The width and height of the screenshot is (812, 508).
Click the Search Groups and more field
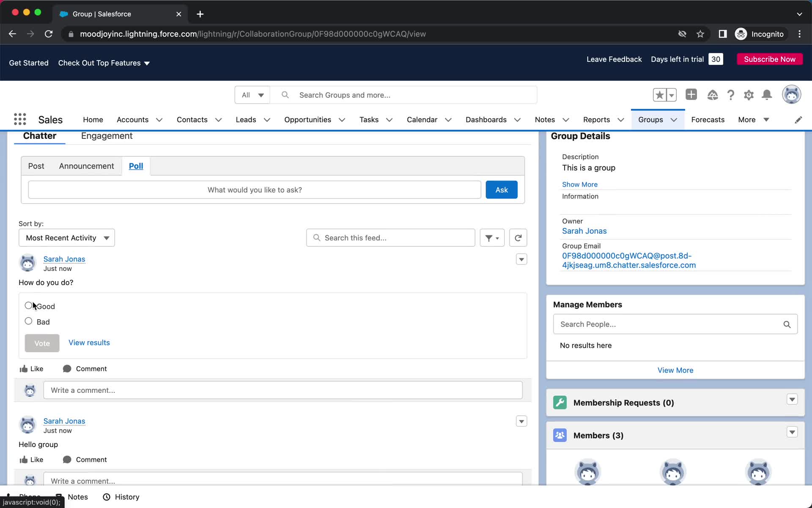pyautogui.click(x=403, y=95)
